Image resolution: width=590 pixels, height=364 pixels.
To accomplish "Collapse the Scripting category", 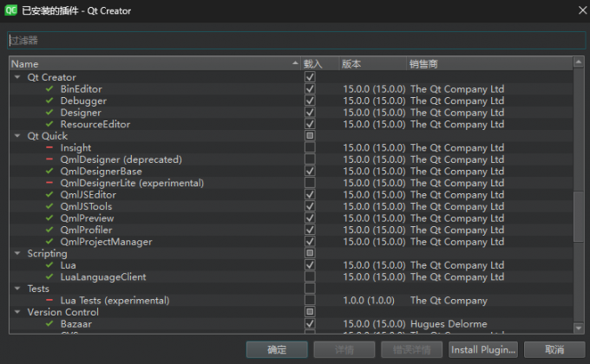I will 17,254.
